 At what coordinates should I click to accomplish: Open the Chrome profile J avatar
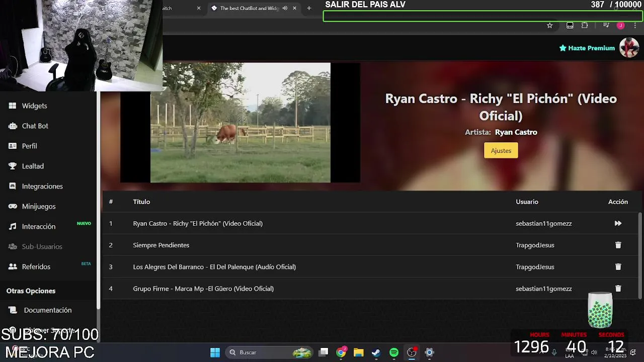pyautogui.click(x=621, y=26)
